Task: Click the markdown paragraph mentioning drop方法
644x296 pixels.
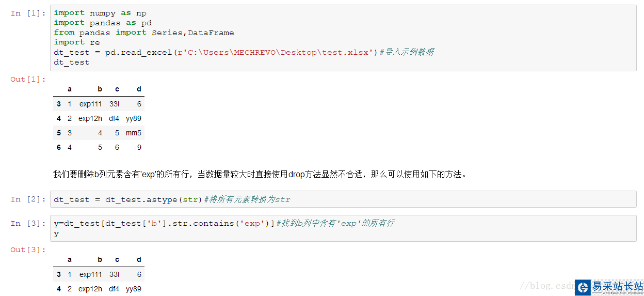Action: [261, 174]
